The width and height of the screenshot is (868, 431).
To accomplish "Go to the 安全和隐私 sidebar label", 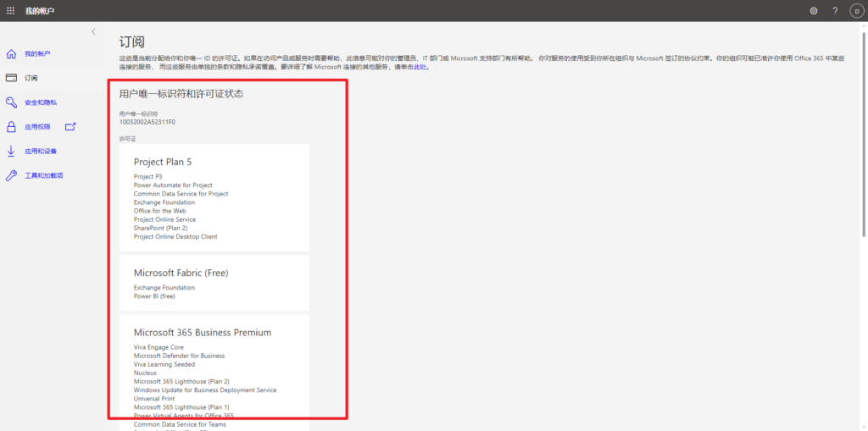I will [41, 102].
